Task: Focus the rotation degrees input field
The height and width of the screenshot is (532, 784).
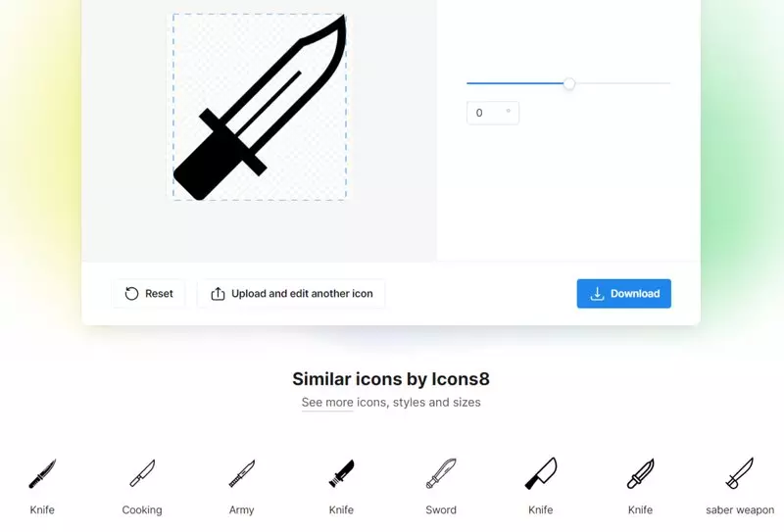Action: (x=493, y=113)
